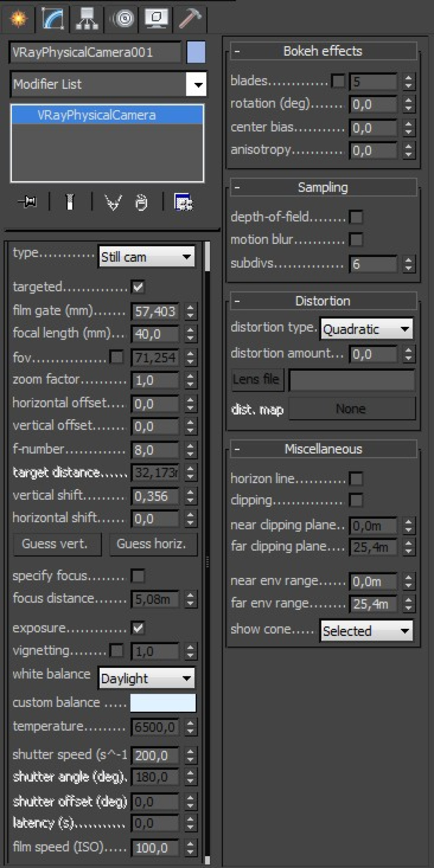
Task: Click the subdivs value field
Action: [374, 264]
